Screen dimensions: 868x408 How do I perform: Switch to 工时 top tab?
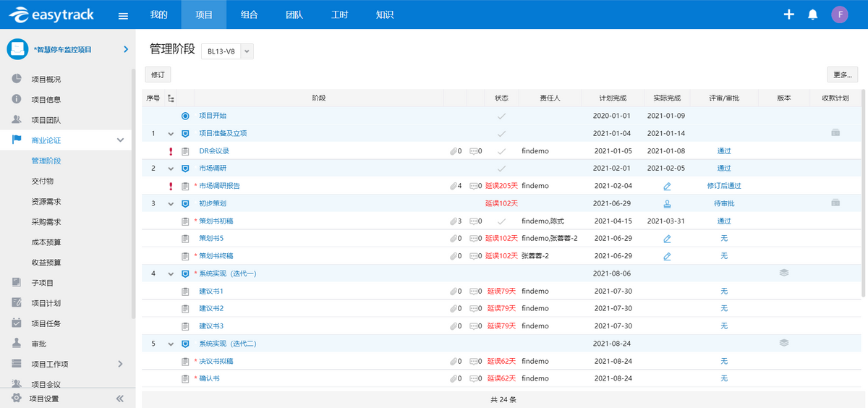click(x=339, y=14)
